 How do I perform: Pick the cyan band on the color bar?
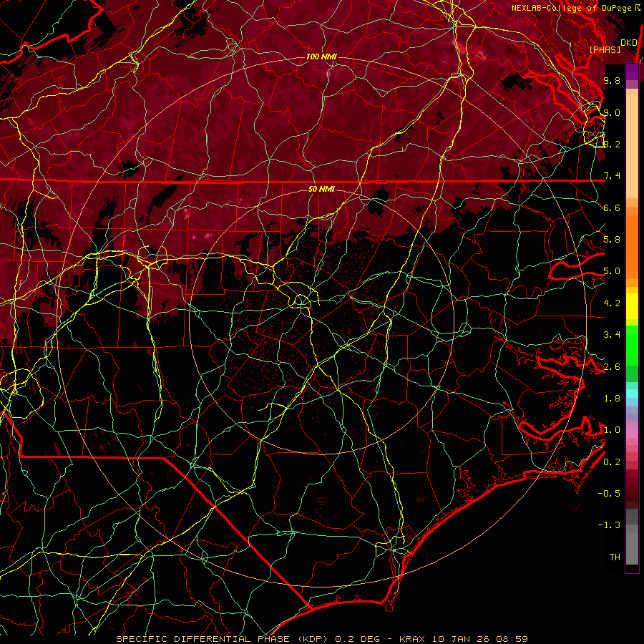pyautogui.click(x=632, y=393)
